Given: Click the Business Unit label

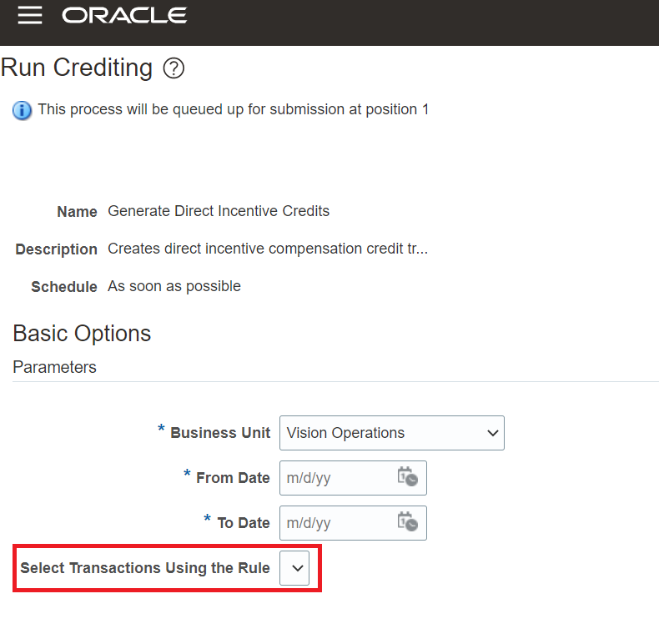Looking at the screenshot, I should point(220,433).
